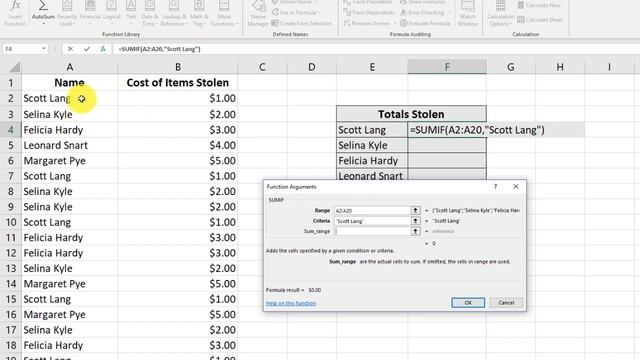The image size is (640, 360).
Task: Click cell F4 with SUMIF formula
Action: point(447,130)
